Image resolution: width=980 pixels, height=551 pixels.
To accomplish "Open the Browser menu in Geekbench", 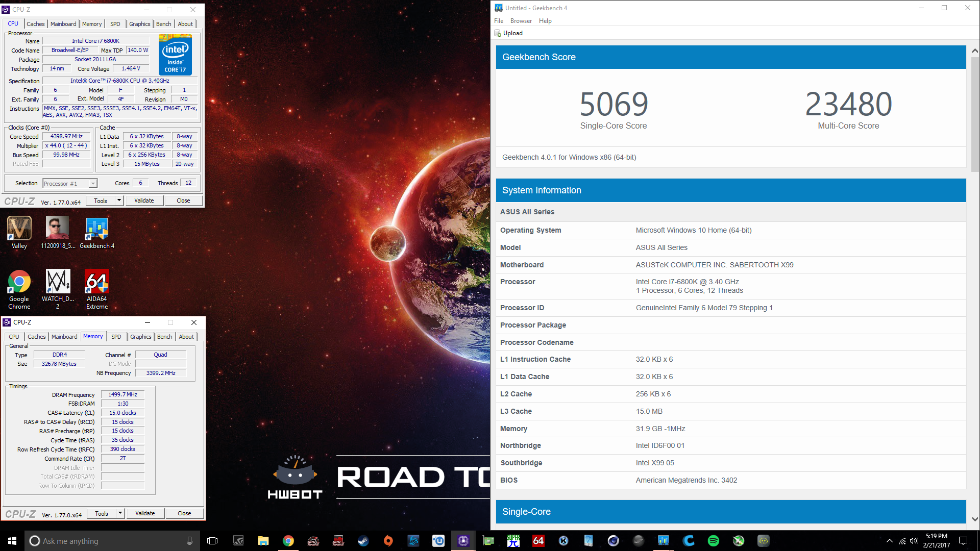I will (521, 21).
